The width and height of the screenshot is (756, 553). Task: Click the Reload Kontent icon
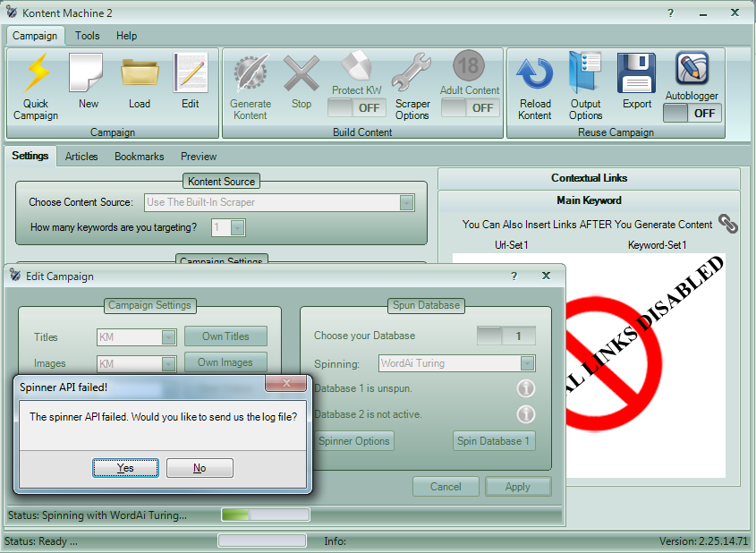tap(535, 73)
